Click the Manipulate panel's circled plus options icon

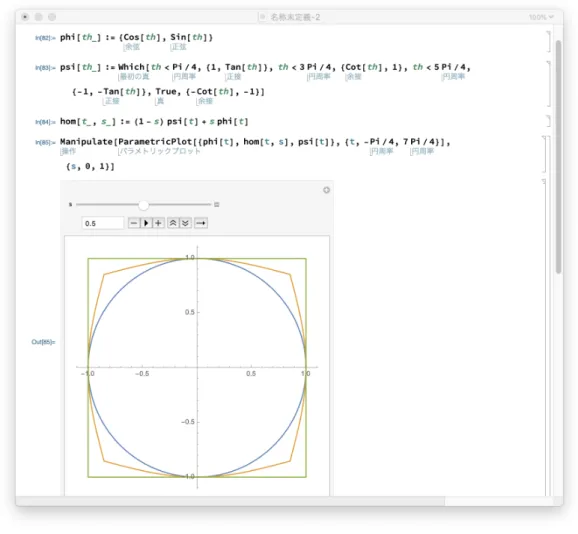pyautogui.click(x=326, y=190)
